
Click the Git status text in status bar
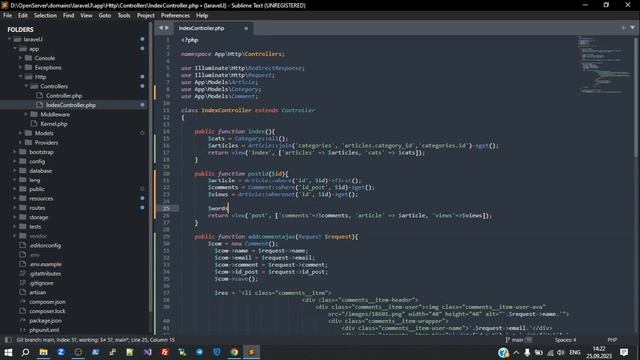tap(96, 340)
